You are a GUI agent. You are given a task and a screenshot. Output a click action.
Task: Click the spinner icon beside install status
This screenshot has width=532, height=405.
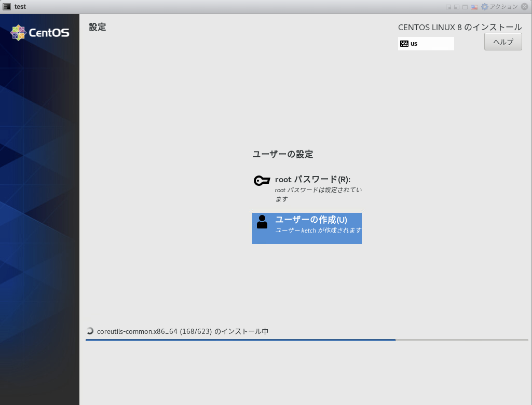click(90, 331)
